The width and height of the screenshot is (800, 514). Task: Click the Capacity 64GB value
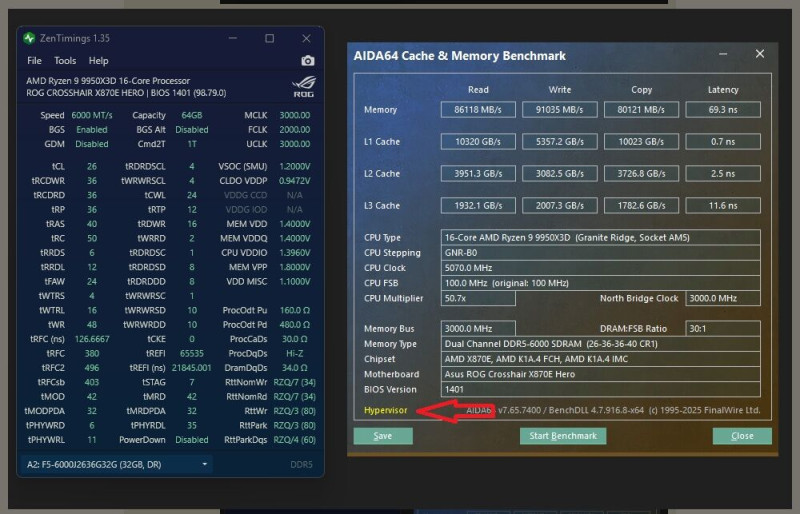(192, 115)
